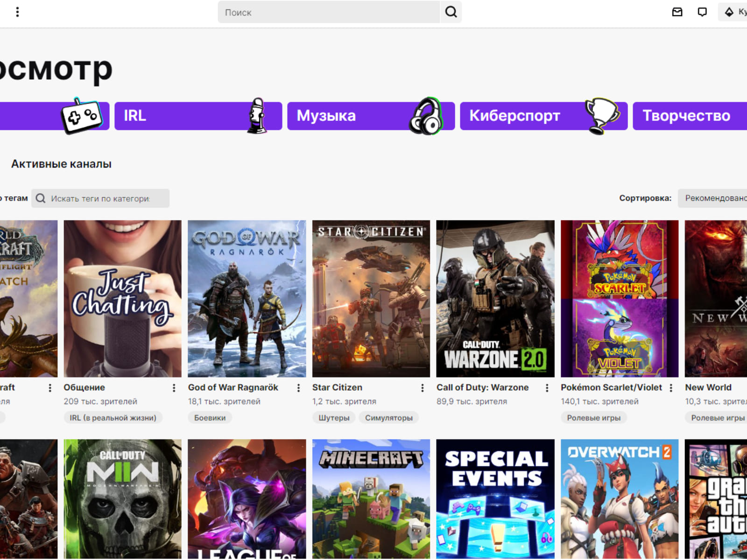Open the Pokémon Scarlet/Violet cover art

[620, 299]
